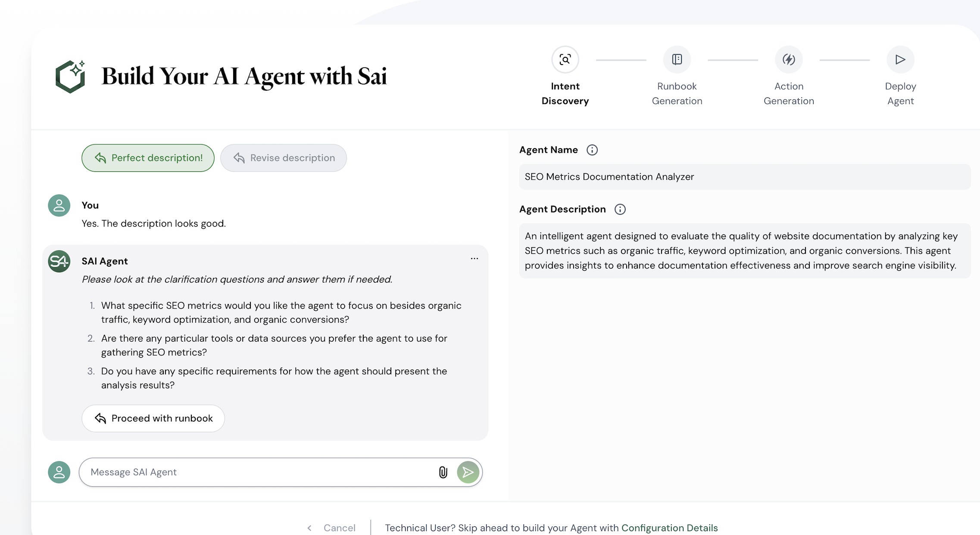Image resolution: width=980 pixels, height=535 pixels.
Task: Click second question about tools or data sources
Action: 274,345
